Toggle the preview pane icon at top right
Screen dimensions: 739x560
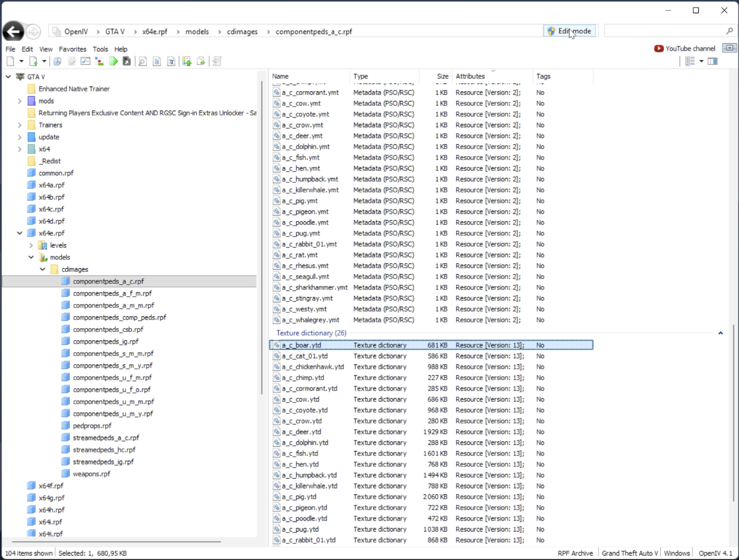[729, 48]
